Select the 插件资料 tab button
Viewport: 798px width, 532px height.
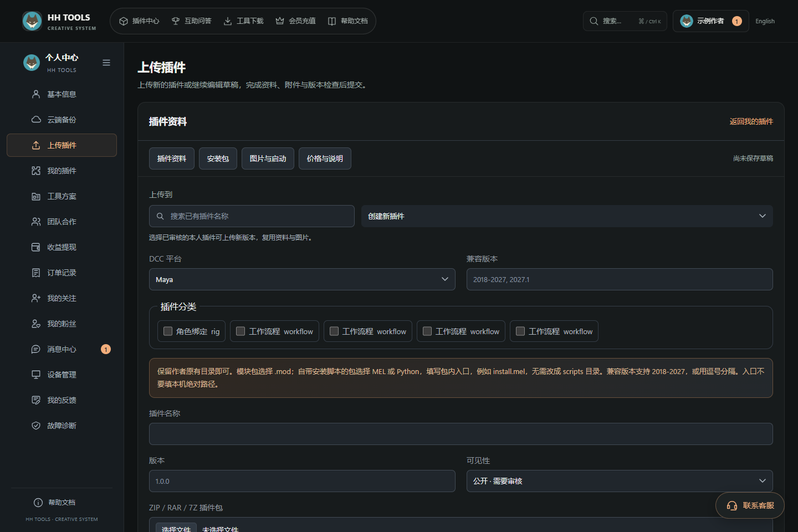point(172,158)
